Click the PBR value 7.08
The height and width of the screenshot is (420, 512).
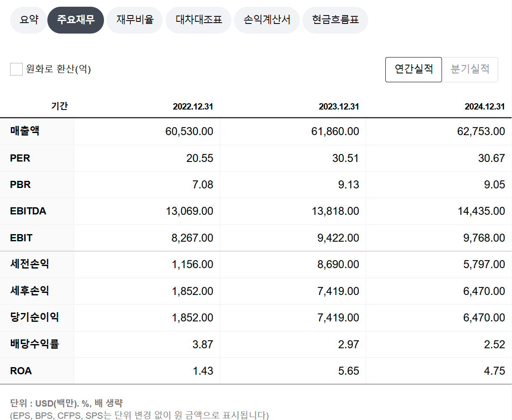point(203,185)
